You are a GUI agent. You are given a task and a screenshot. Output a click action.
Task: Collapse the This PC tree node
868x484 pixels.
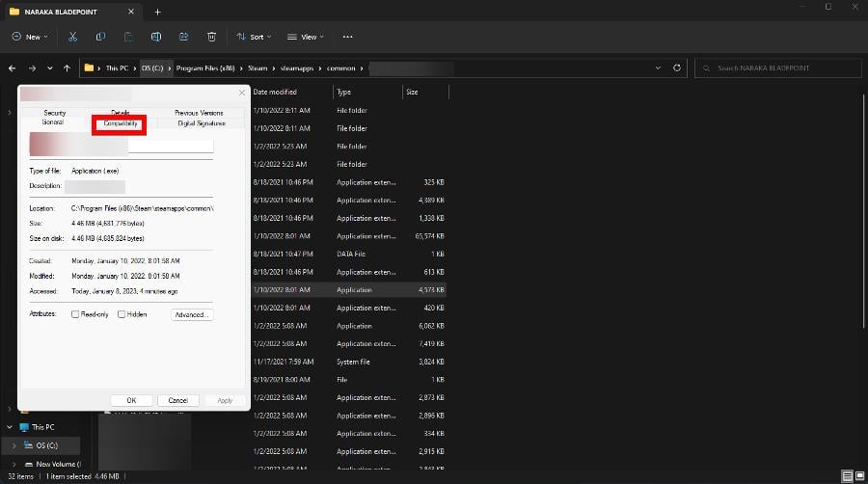[10, 427]
